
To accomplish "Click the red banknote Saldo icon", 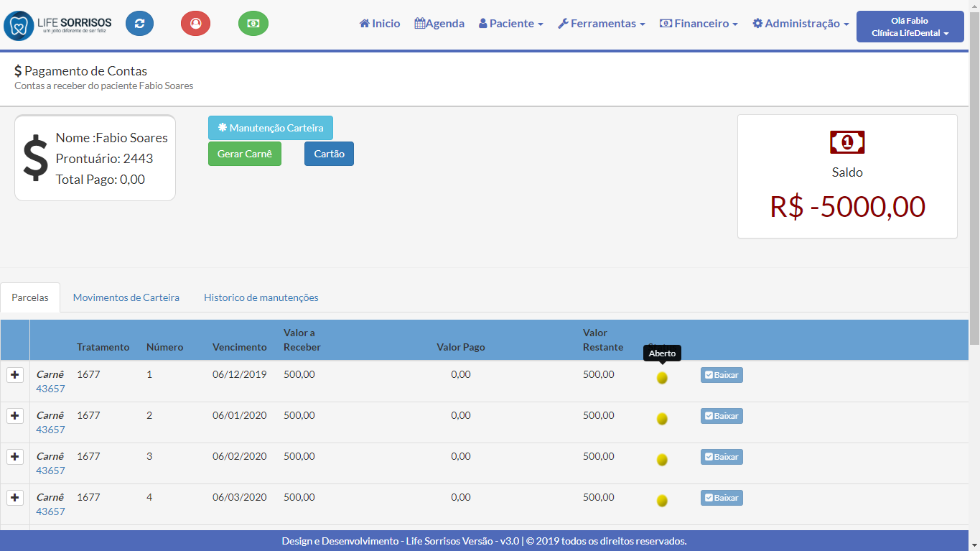I will tap(847, 142).
